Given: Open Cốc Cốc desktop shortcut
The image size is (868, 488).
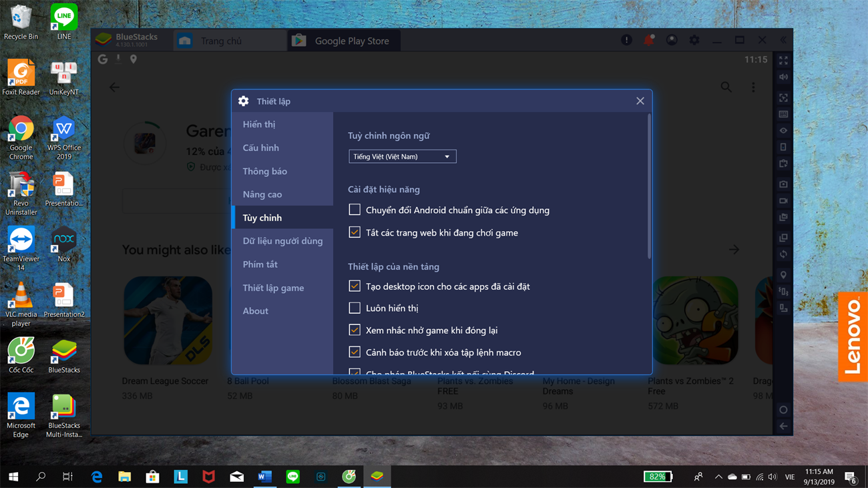Looking at the screenshot, I should 21,355.
